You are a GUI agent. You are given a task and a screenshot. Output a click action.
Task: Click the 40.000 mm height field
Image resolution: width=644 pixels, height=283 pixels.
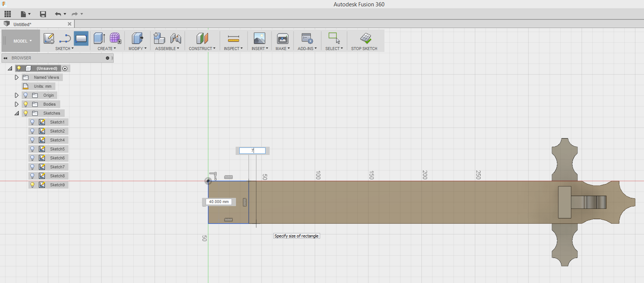[x=219, y=202]
